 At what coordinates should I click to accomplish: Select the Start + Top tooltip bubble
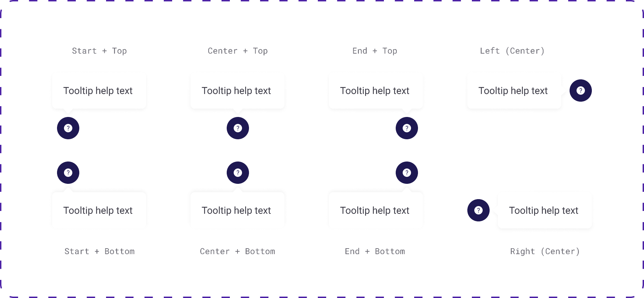[98, 91]
